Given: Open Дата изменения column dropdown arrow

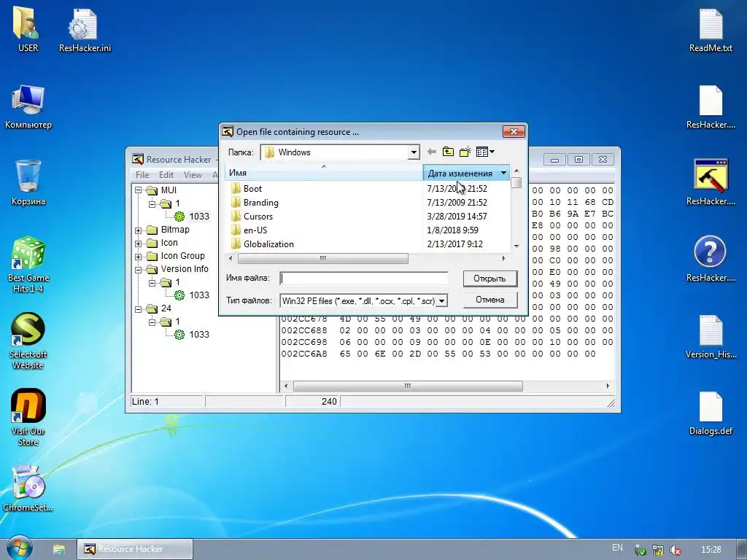Looking at the screenshot, I should 503,173.
